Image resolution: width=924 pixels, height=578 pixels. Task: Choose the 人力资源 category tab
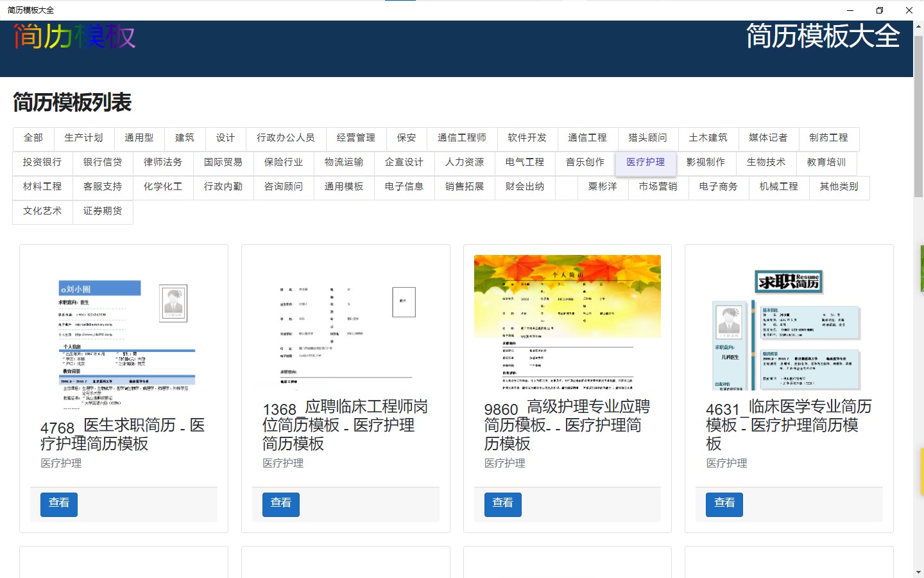click(x=465, y=162)
